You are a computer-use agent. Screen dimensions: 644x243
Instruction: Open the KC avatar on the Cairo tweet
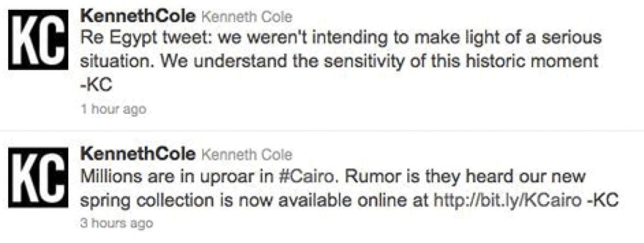(x=38, y=178)
